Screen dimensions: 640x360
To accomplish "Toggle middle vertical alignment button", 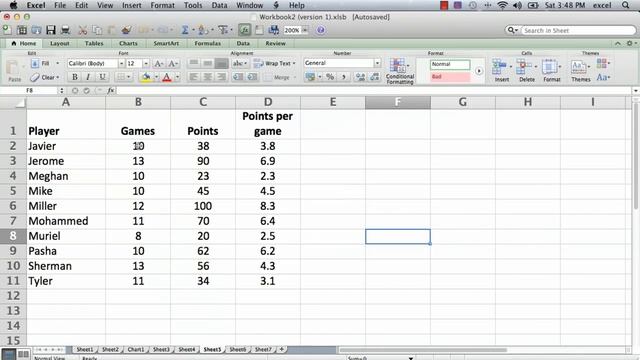I will [x=208, y=63].
